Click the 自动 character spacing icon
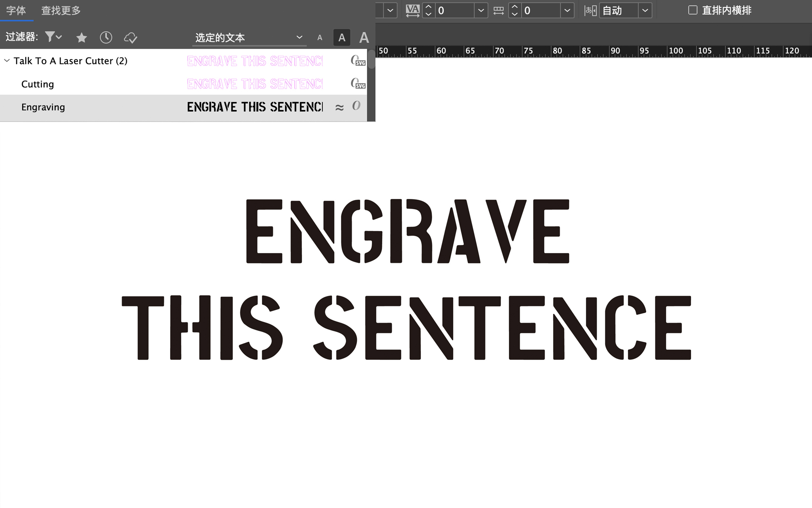Screen dimensions: 812x508 coord(590,10)
